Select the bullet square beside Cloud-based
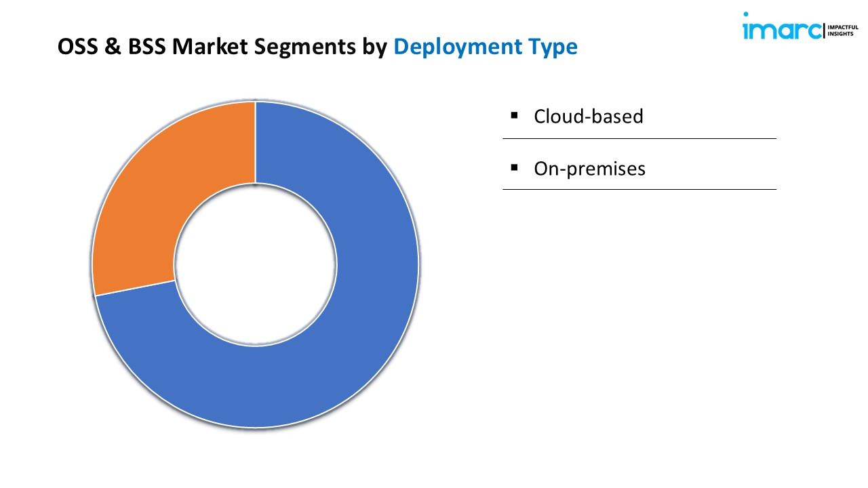 pos(515,116)
